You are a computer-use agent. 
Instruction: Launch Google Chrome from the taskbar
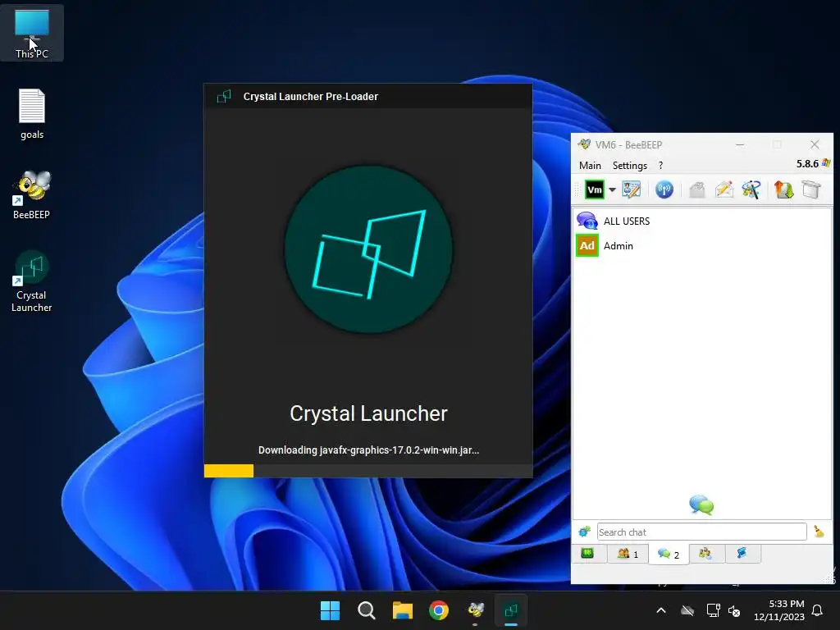coord(439,610)
